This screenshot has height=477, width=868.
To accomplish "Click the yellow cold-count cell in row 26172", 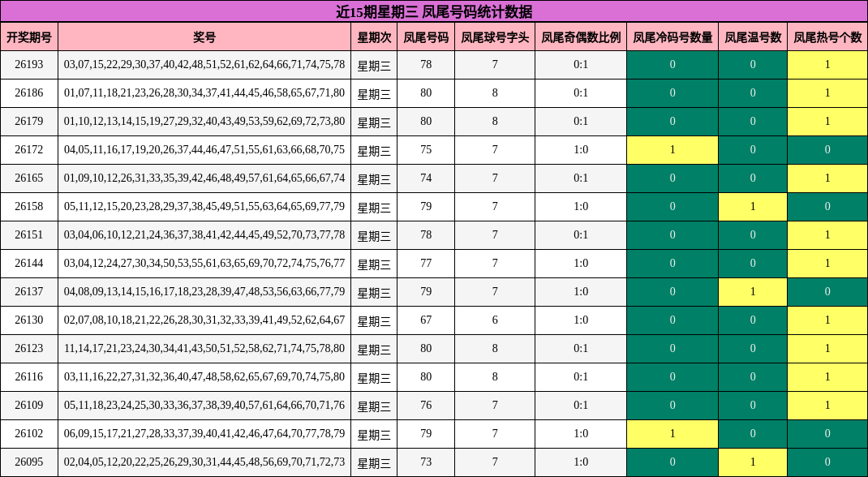I will pyautogui.click(x=672, y=149).
